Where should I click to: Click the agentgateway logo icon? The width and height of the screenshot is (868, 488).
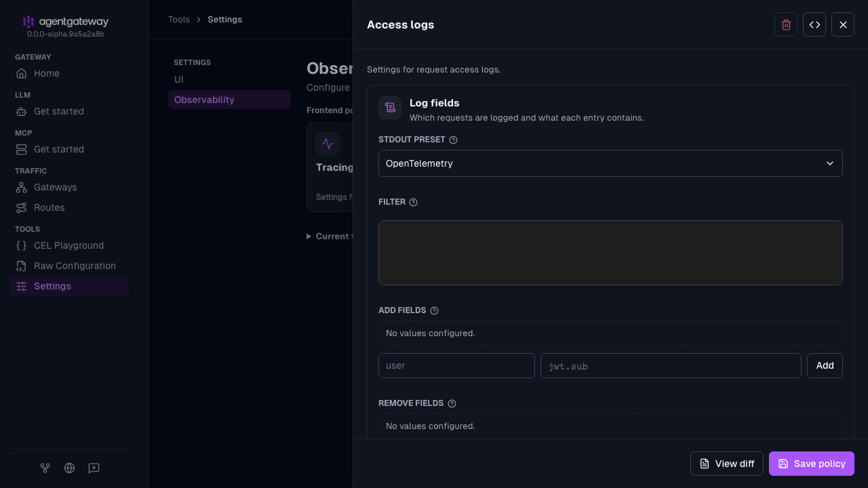tap(28, 22)
